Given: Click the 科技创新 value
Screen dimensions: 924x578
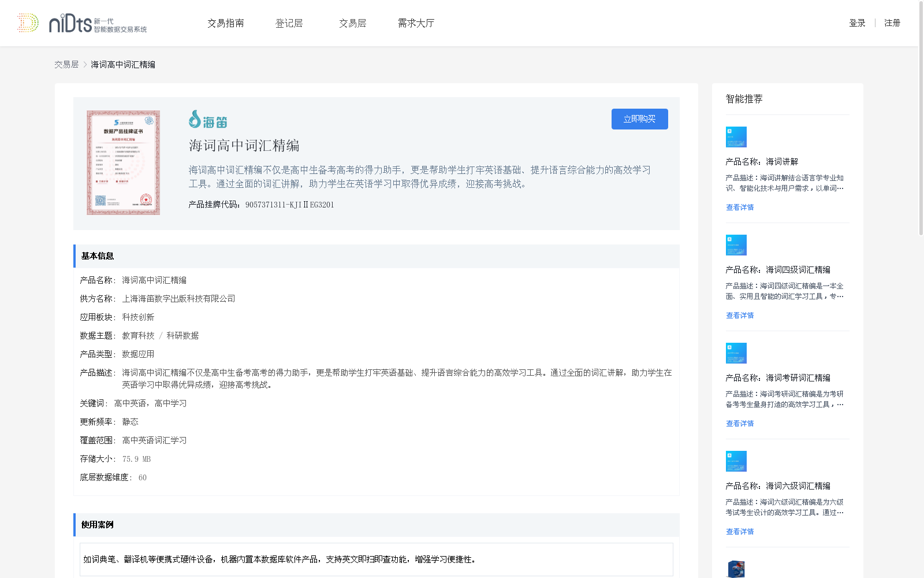Looking at the screenshot, I should (138, 317).
